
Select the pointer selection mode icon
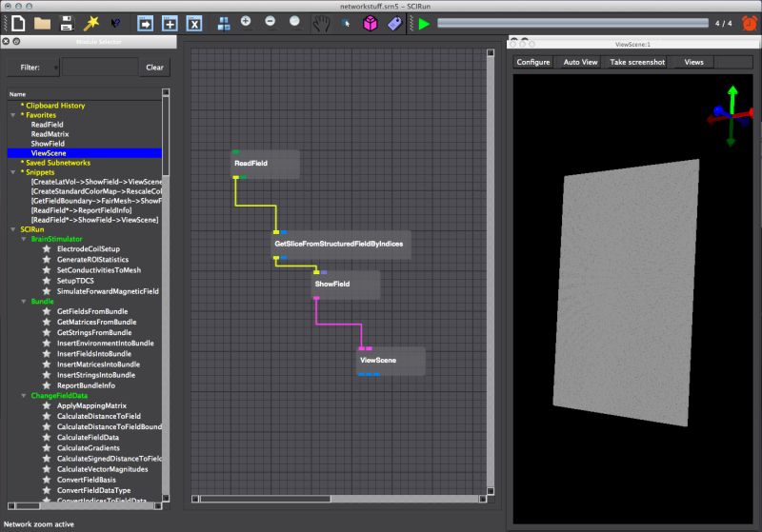pyautogui.click(x=346, y=23)
